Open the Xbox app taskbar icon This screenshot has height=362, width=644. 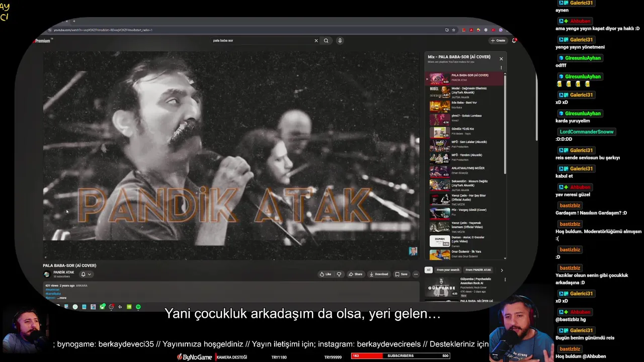tap(102, 307)
